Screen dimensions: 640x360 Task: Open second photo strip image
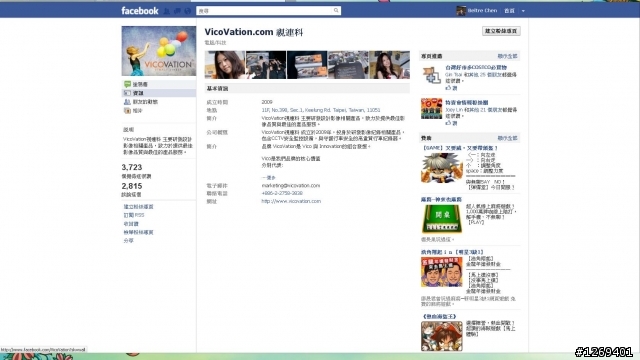click(266, 65)
